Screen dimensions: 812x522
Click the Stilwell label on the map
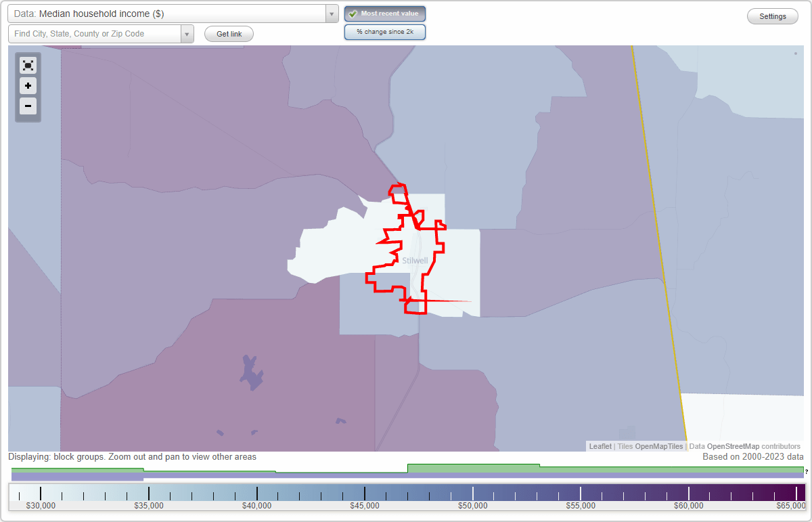pyautogui.click(x=415, y=260)
